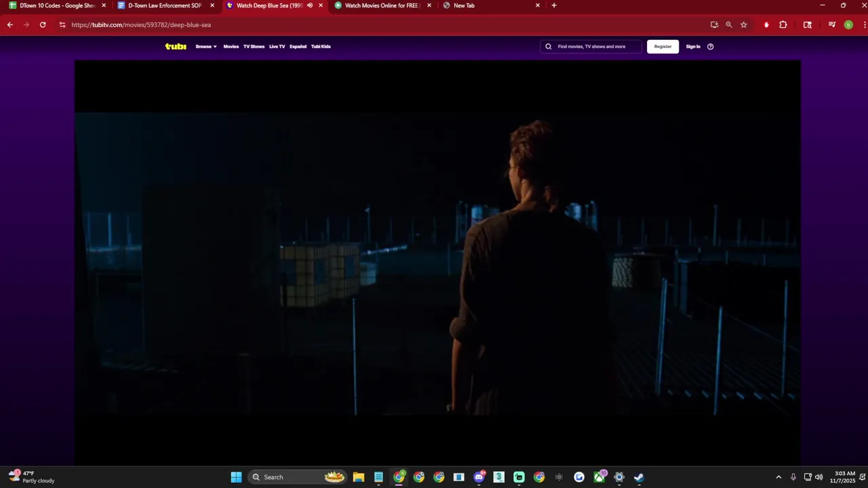The height and width of the screenshot is (488, 868).
Task: Open network status tray icon
Action: coord(808,477)
